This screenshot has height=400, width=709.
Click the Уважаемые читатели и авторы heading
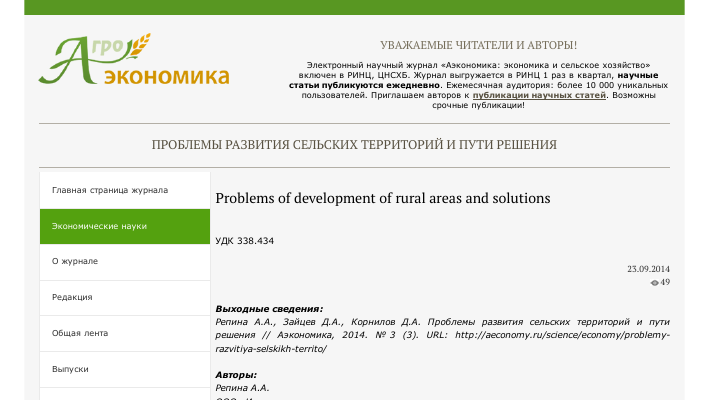click(x=478, y=45)
